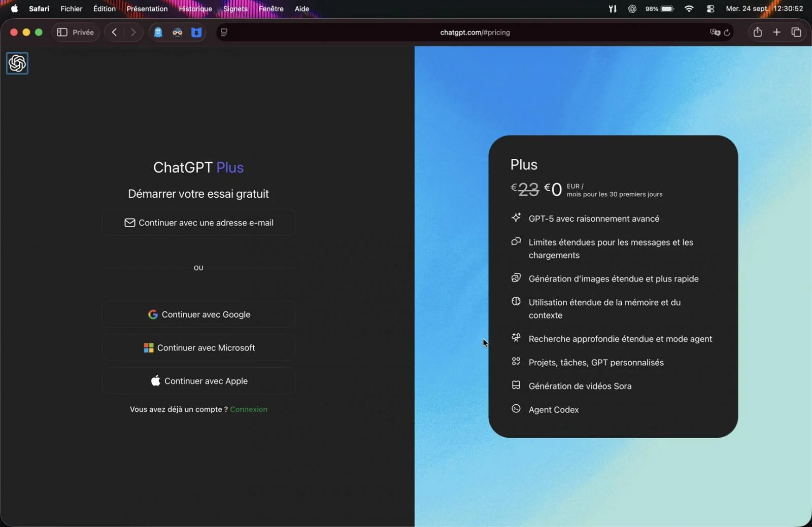Show all tabs overview
This screenshot has height=527, width=812.
click(796, 32)
